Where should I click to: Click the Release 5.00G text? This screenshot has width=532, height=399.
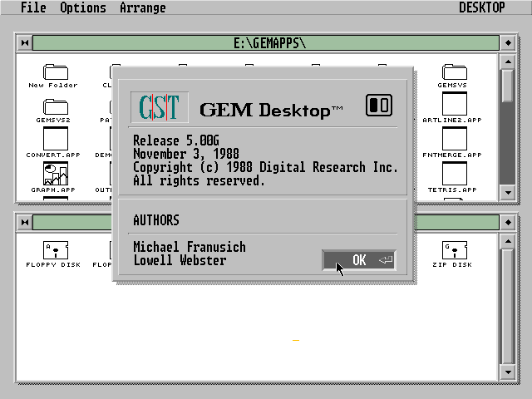(x=175, y=140)
